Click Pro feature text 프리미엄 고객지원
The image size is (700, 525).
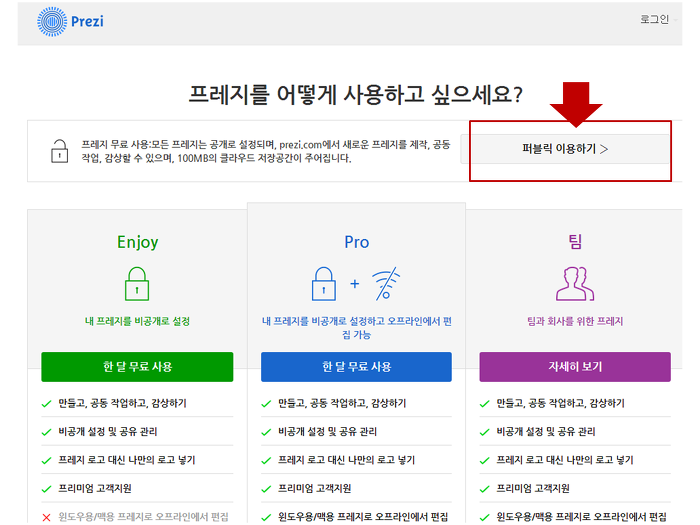314,488
